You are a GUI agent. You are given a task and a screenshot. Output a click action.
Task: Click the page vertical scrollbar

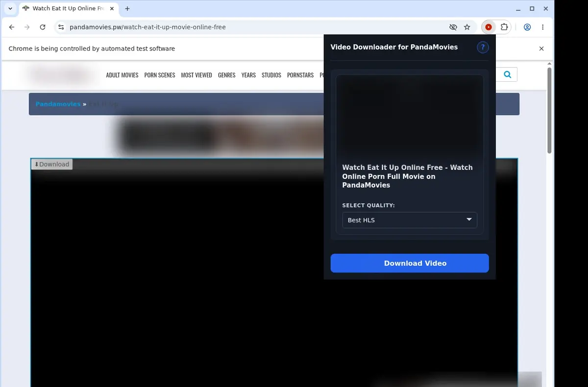coord(549,110)
